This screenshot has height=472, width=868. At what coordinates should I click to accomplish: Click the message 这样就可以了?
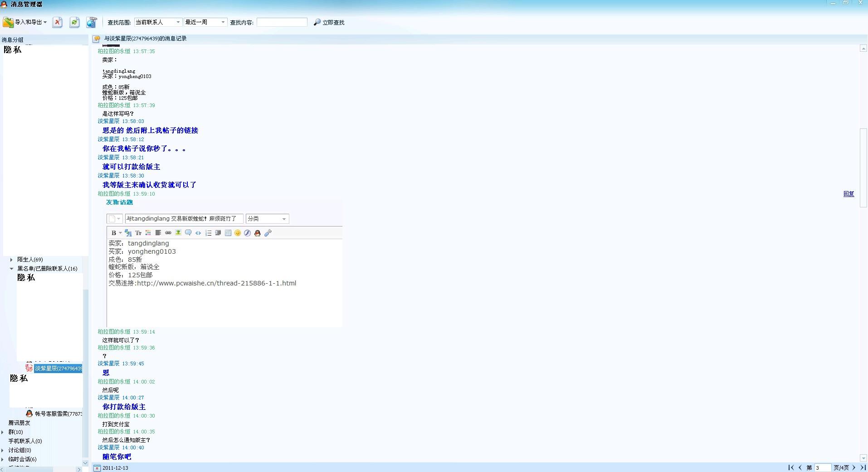coord(121,340)
